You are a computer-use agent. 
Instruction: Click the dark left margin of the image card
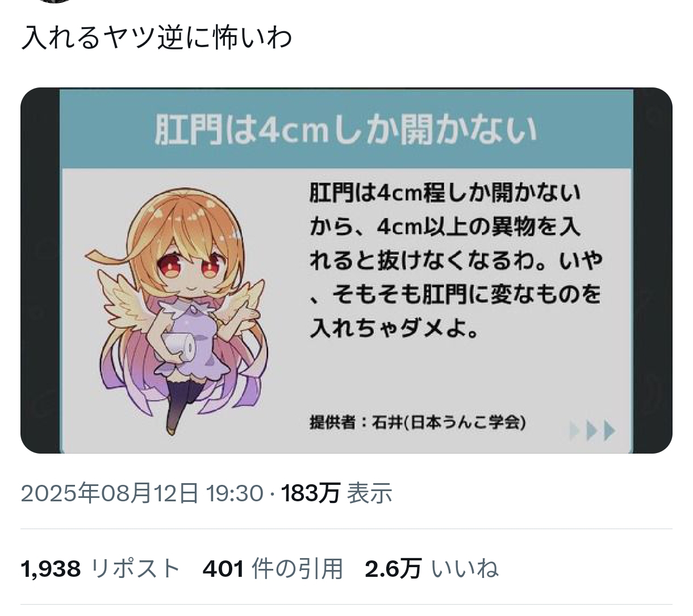coord(40,270)
